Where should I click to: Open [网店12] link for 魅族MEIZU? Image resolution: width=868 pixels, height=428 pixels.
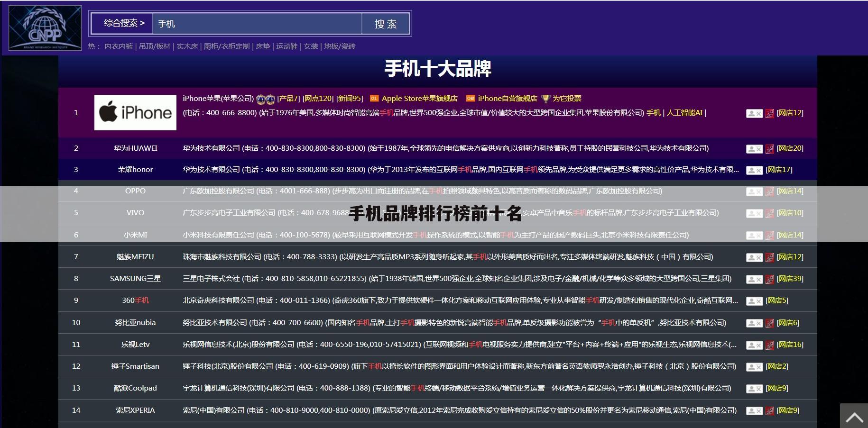coord(790,257)
